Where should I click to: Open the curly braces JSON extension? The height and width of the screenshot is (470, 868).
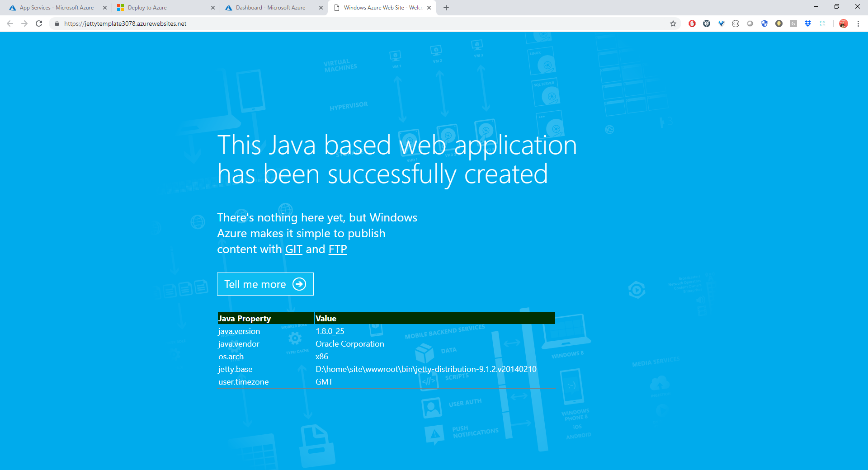coord(736,23)
